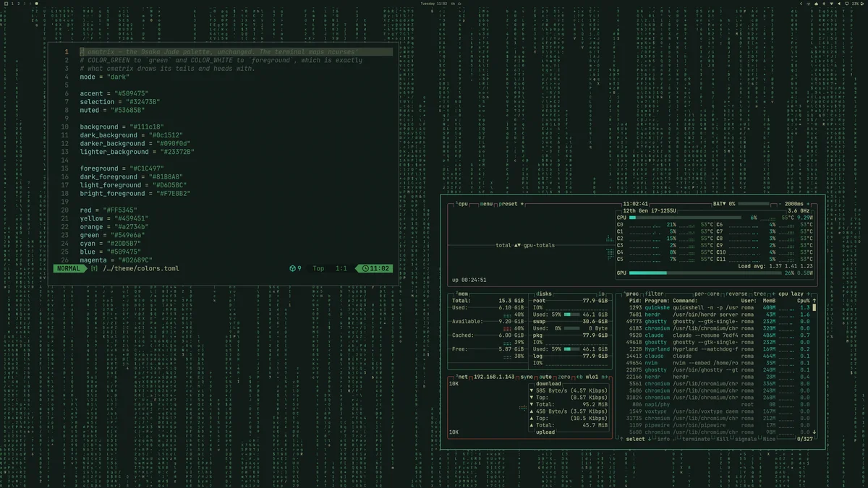This screenshot has height=488, width=868.
Task: Toggle the net box label
Action: point(462,377)
